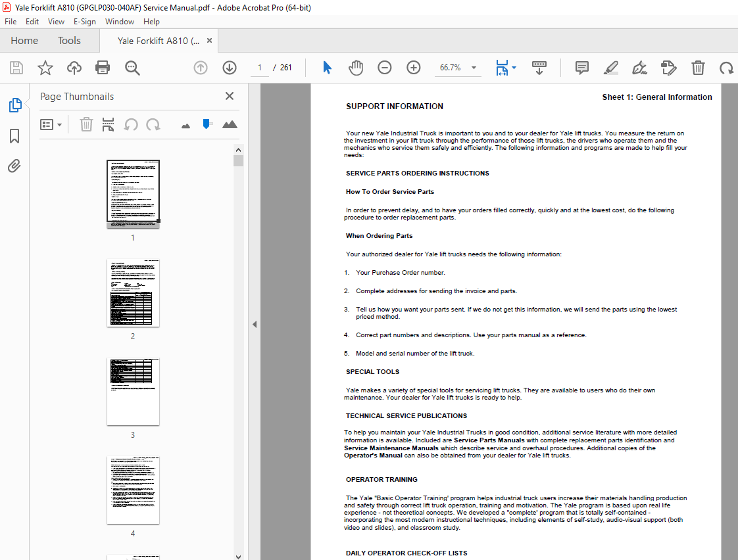Add file to starred using star icon
Screen dimensions: 738x560
click(x=45, y=68)
